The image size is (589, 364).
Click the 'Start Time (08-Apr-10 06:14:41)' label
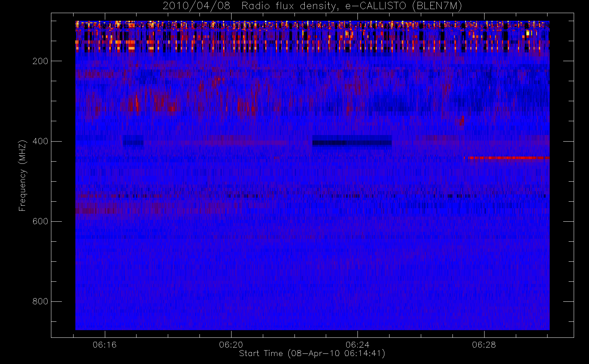[x=312, y=353]
